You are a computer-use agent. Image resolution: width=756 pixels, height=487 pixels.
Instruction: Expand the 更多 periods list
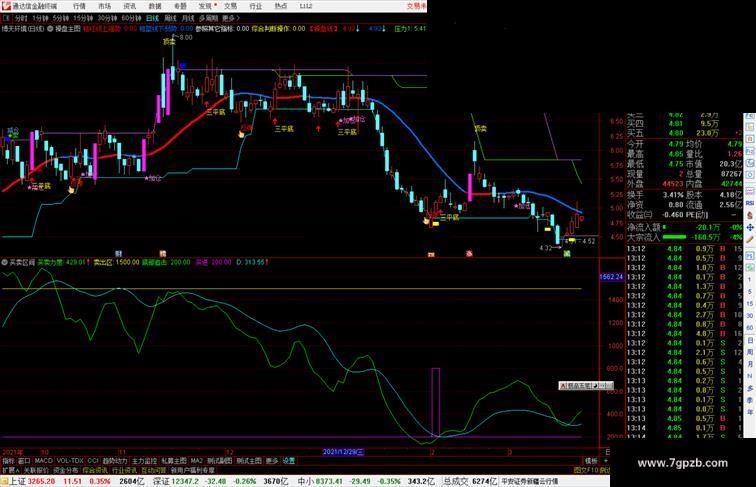230,18
